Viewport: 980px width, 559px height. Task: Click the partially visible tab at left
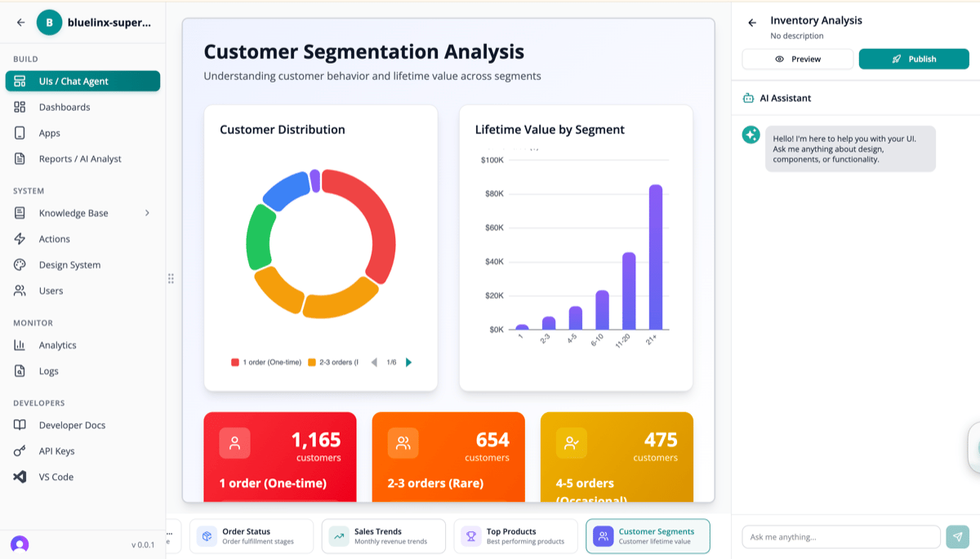(174, 536)
